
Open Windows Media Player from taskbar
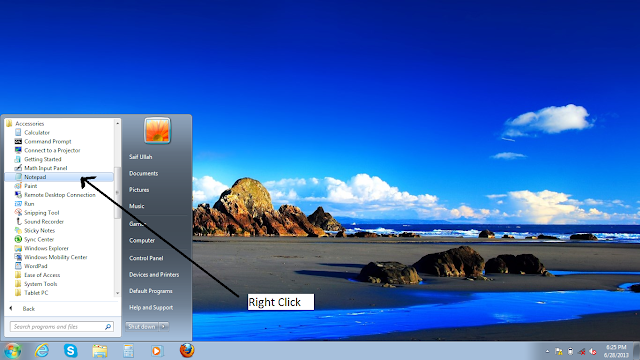click(157, 351)
